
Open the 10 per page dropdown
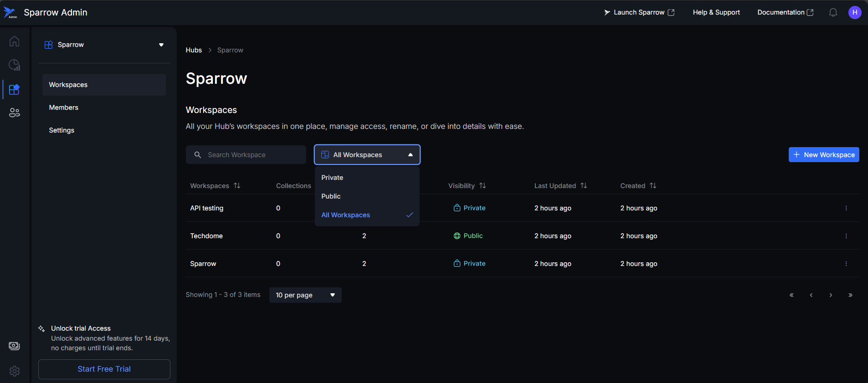coord(305,295)
